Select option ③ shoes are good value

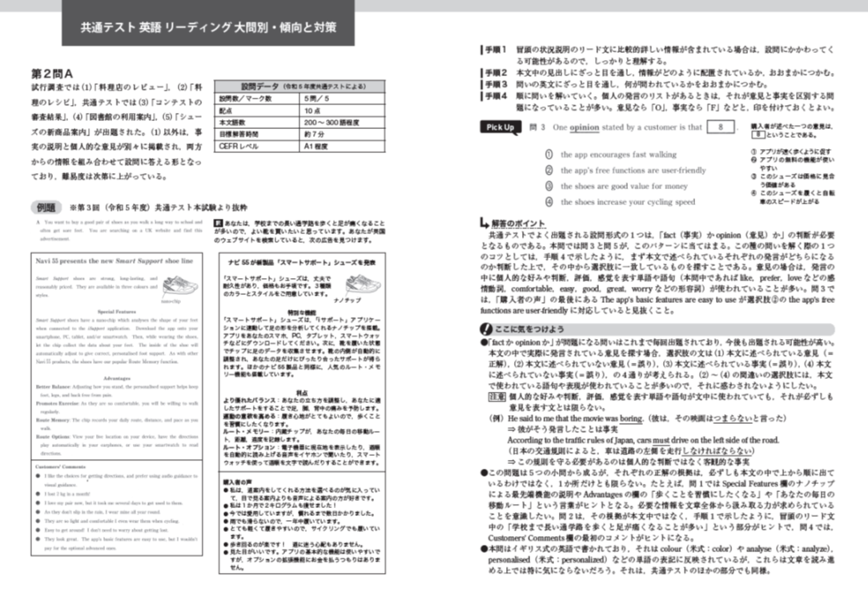(x=616, y=186)
